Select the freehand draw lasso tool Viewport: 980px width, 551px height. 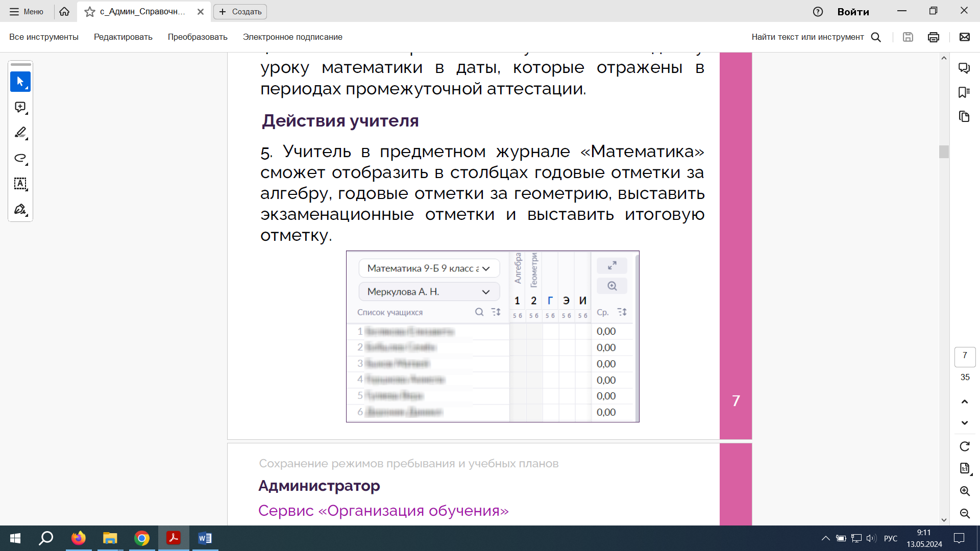tap(20, 158)
